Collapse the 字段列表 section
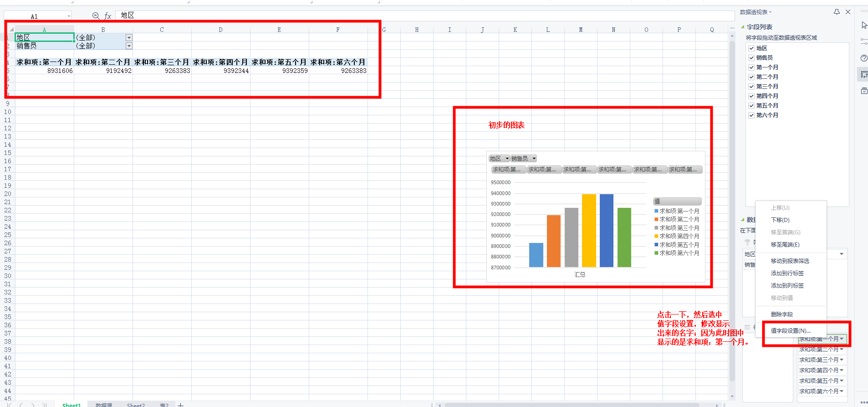The image size is (868, 407). pos(743,27)
